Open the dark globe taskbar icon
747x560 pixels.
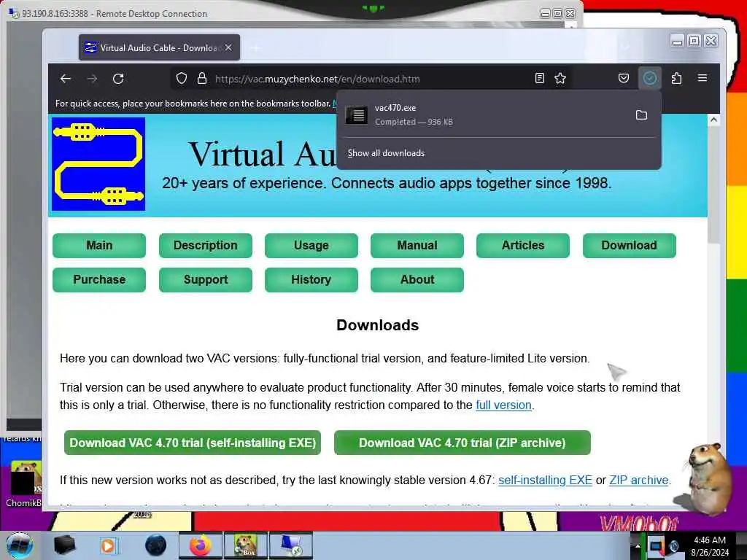[156, 545]
